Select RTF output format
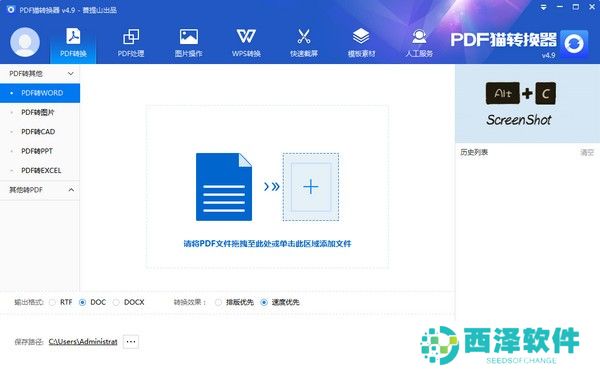Viewport: 600px width, 371px height. click(x=52, y=302)
